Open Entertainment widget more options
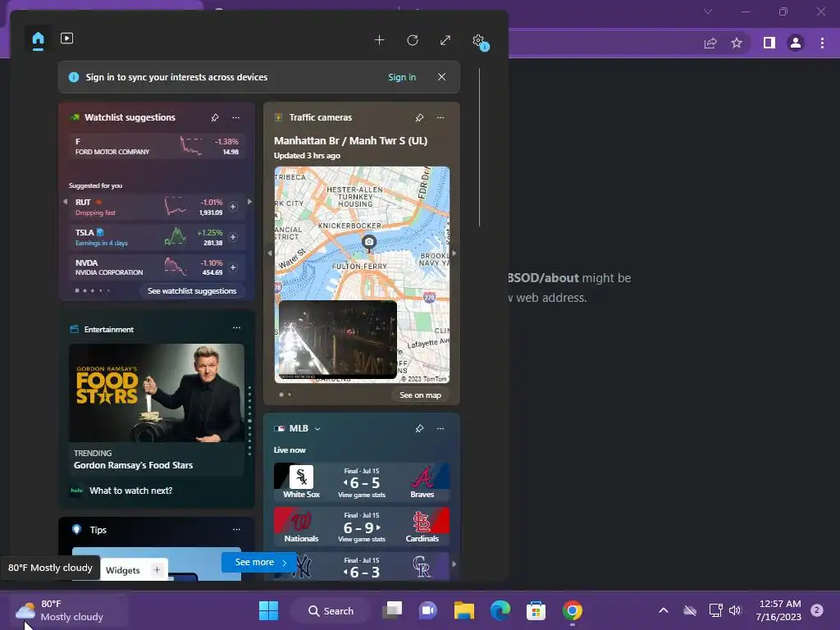Image resolution: width=840 pixels, height=630 pixels. [x=236, y=328]
